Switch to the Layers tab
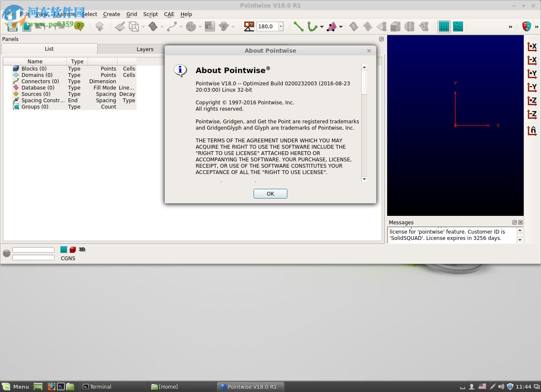This screenshot has height=392, width=541. (145, 49)
